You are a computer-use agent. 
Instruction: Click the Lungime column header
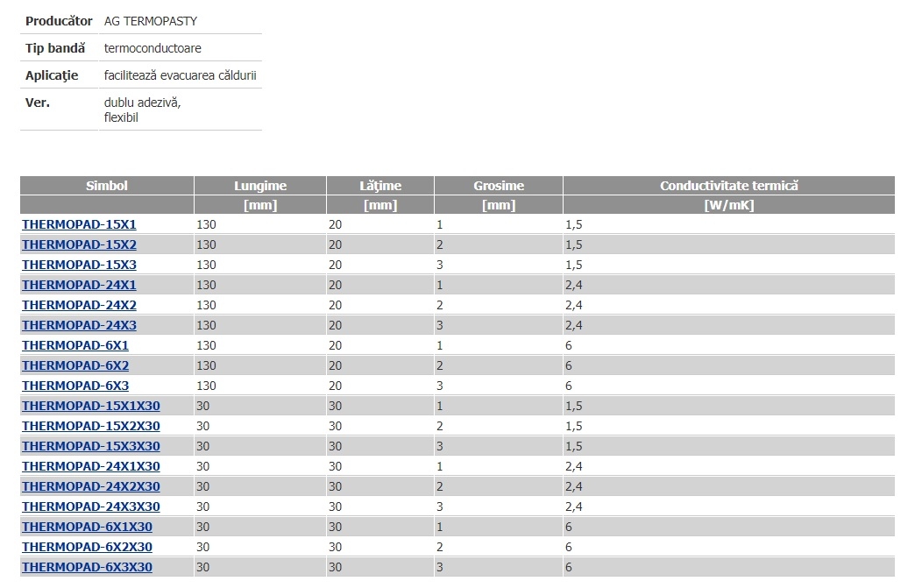pos(260,186)
